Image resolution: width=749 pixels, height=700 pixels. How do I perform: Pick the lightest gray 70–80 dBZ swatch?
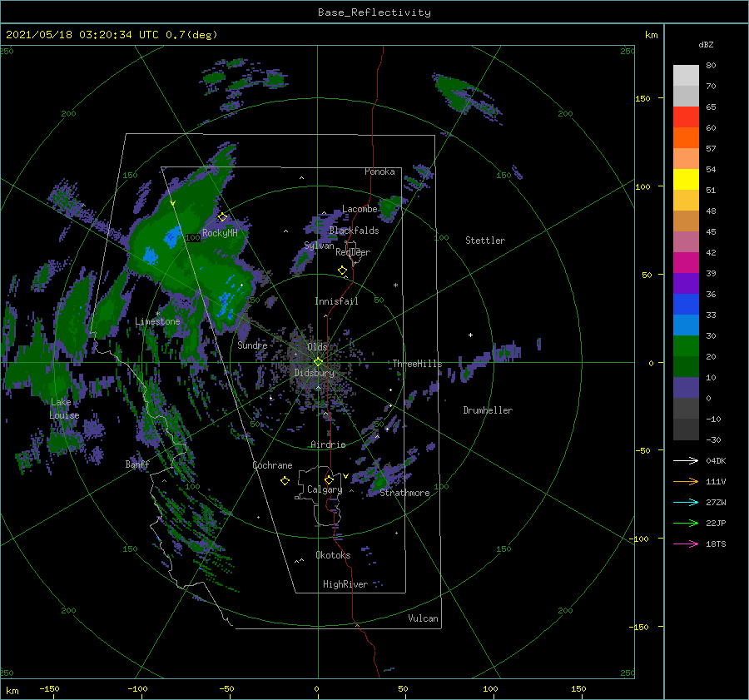click(x=686, y=76)
